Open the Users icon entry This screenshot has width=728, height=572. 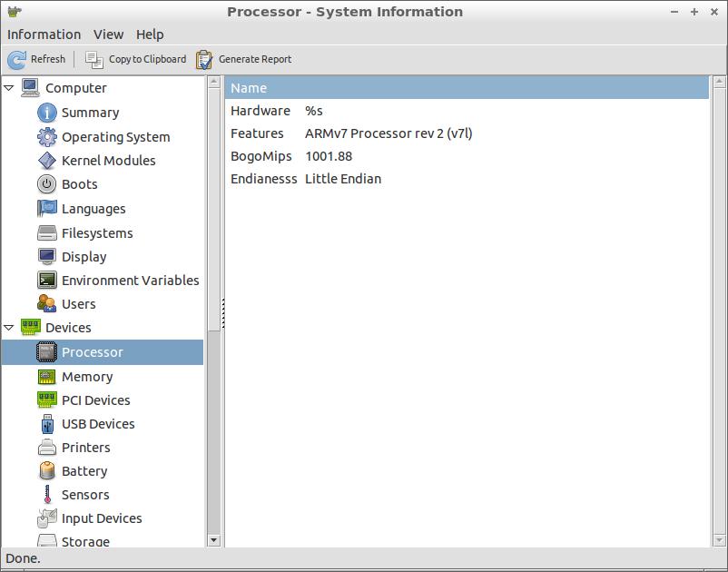[47, 303]
